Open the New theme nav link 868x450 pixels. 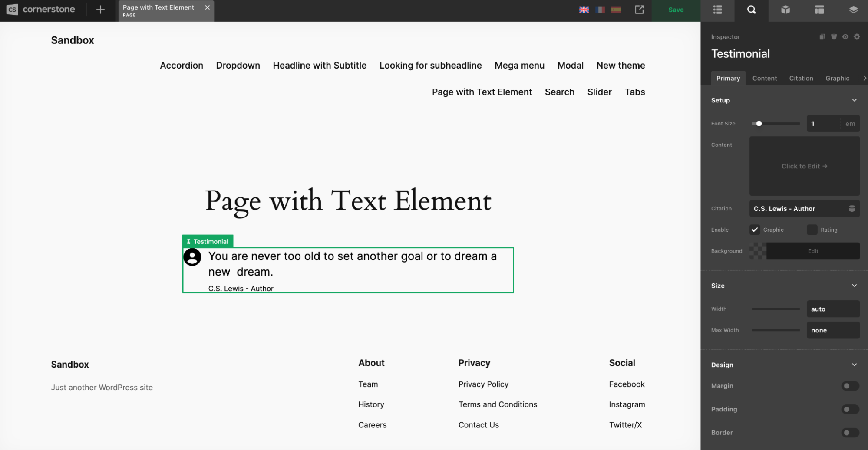tap(620, 66)
